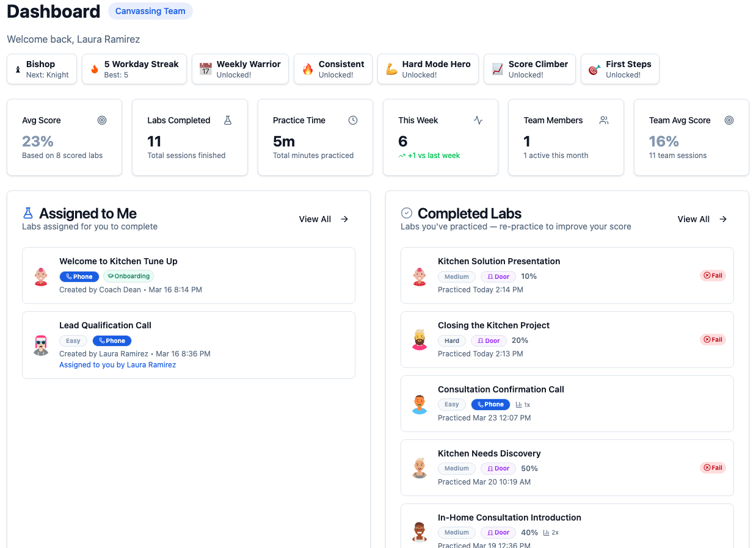This screenshot has width=756, height=548.
Task: Click the 50% score on Kitchen Needs Discovery
Action: pyautogui.click(x=529, y=469)
